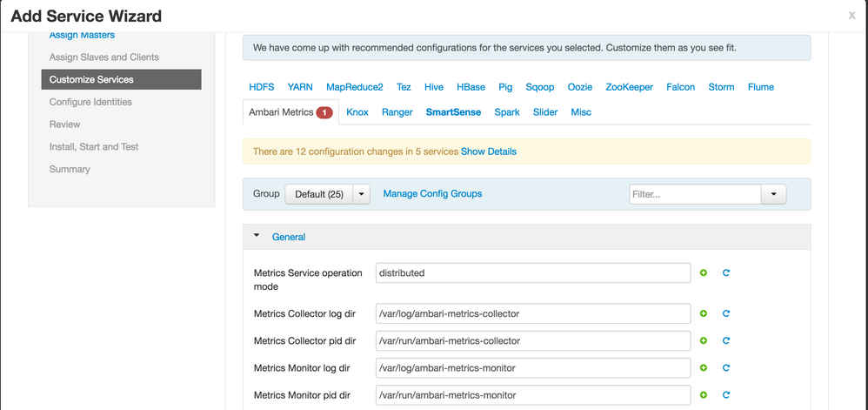Viewport: 868px width, 410px height.
Task: Click green add icon for Metrics Monitor pid dir
Action: click(704, 395)
